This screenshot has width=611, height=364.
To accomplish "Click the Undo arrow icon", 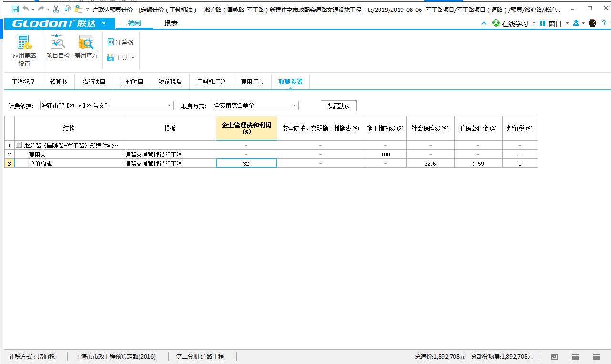I will click(x=26, y=9).
